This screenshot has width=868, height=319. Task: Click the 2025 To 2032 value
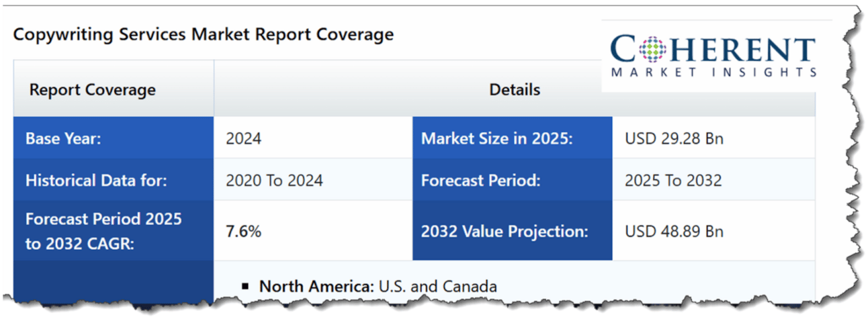[673, 181]
